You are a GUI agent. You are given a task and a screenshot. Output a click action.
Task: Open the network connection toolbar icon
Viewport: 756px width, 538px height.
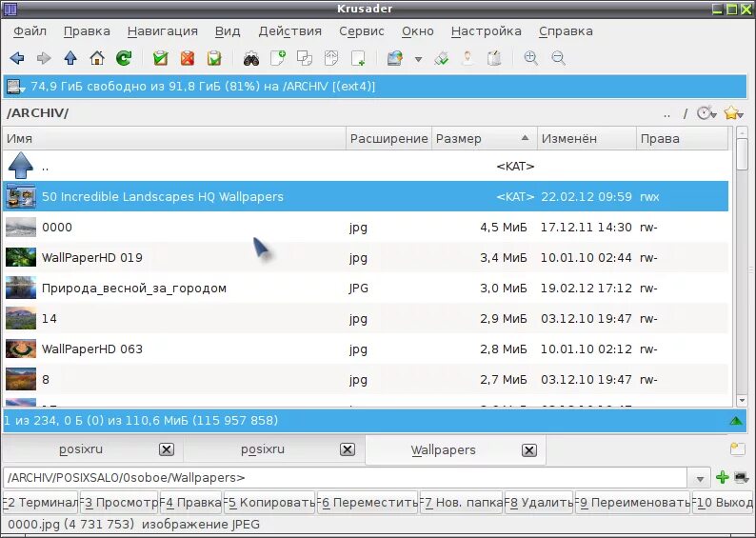tap(395, 58)
